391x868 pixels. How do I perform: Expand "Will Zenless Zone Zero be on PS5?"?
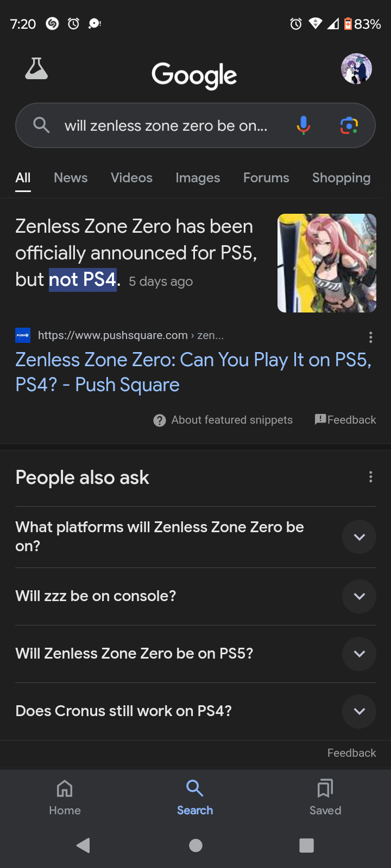[x=359, y=654]
